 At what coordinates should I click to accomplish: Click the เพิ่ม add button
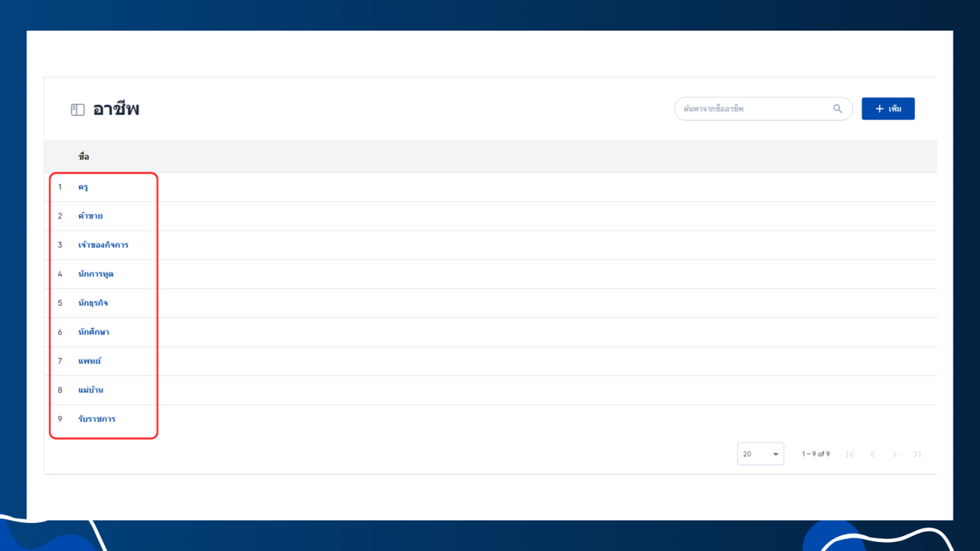pos(888,109)
